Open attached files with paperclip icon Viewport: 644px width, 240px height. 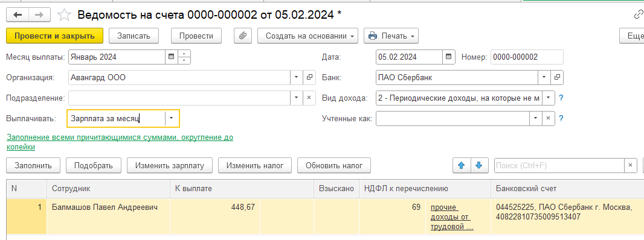click(x=243, y=36)
